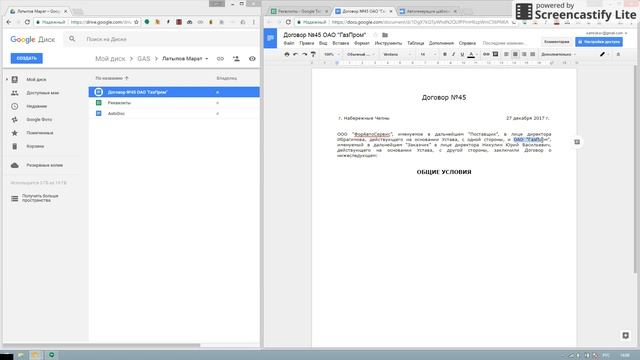Click the Drive search magnifier icon
Image resolution: width=640 pixels, height=360 pixels.
tap(72, 39)
